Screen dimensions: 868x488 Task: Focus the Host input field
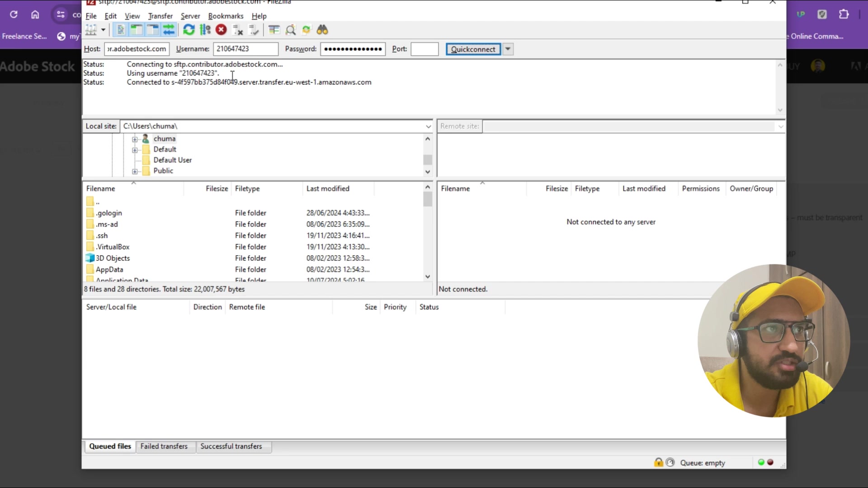137,49
